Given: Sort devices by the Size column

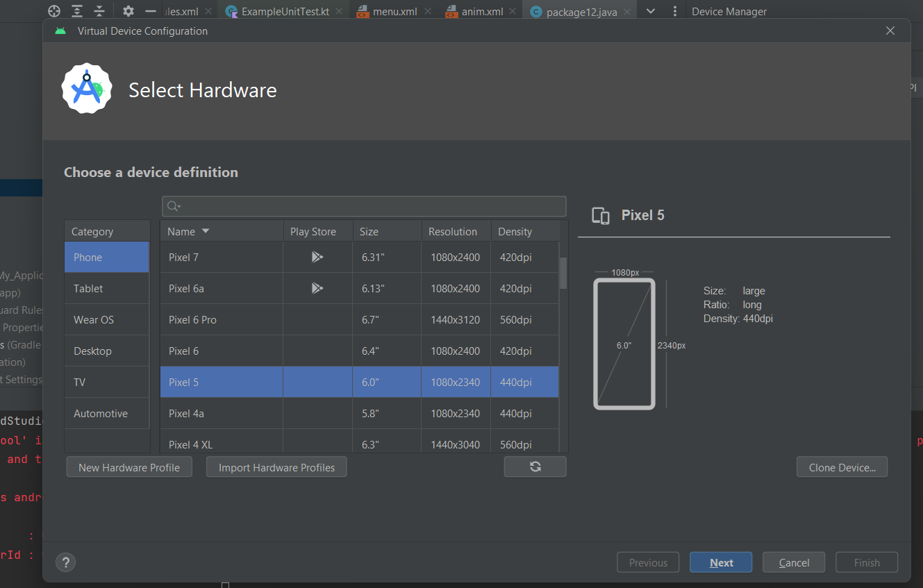Looking at the screenshot, I should pyautogui.click(x=387, y=231).
